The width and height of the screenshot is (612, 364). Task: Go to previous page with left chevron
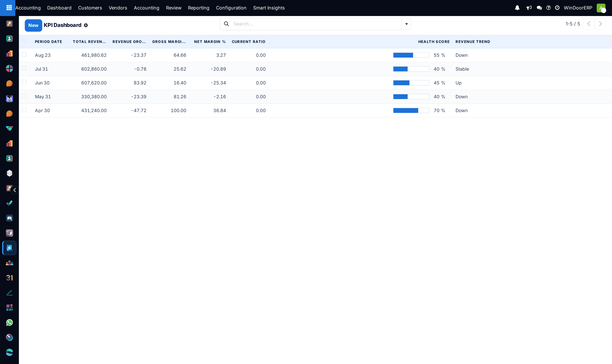pos(589,24)
